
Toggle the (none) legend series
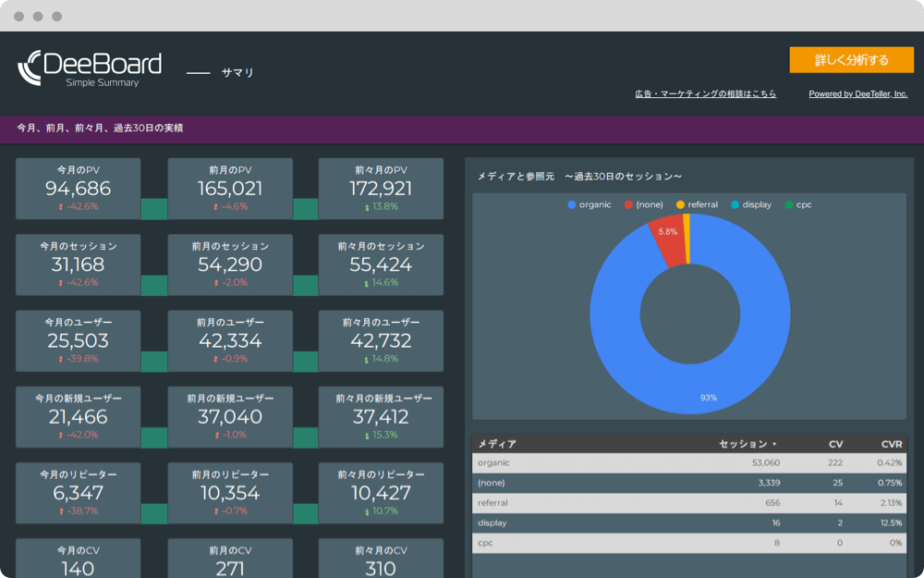click(643, 204)
